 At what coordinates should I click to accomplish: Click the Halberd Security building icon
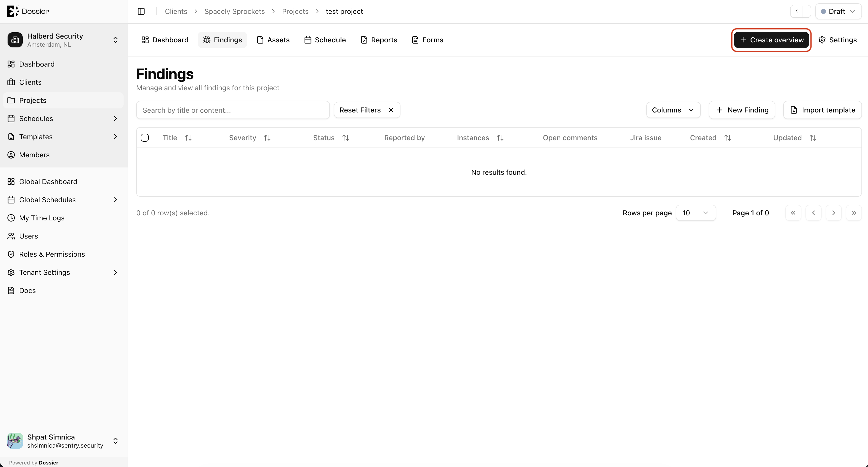coord(15,40)
